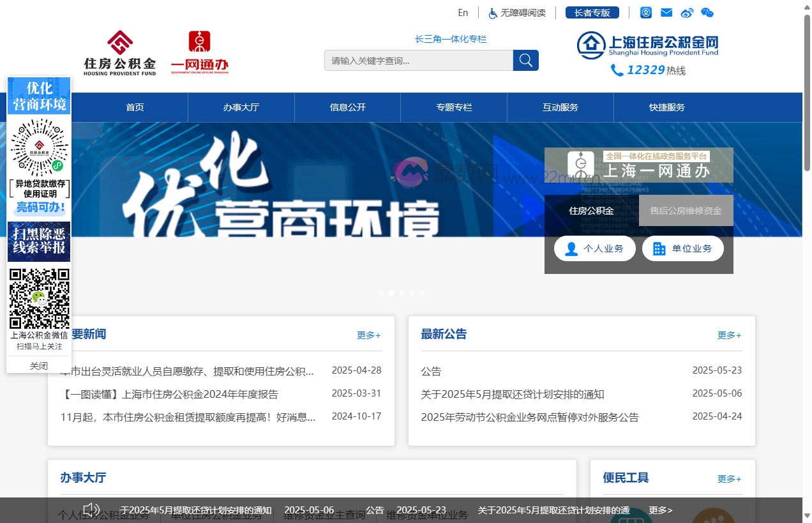Open the 长三角一体化专栏 link
Screen dimensions: 812x523
point(450,39)
